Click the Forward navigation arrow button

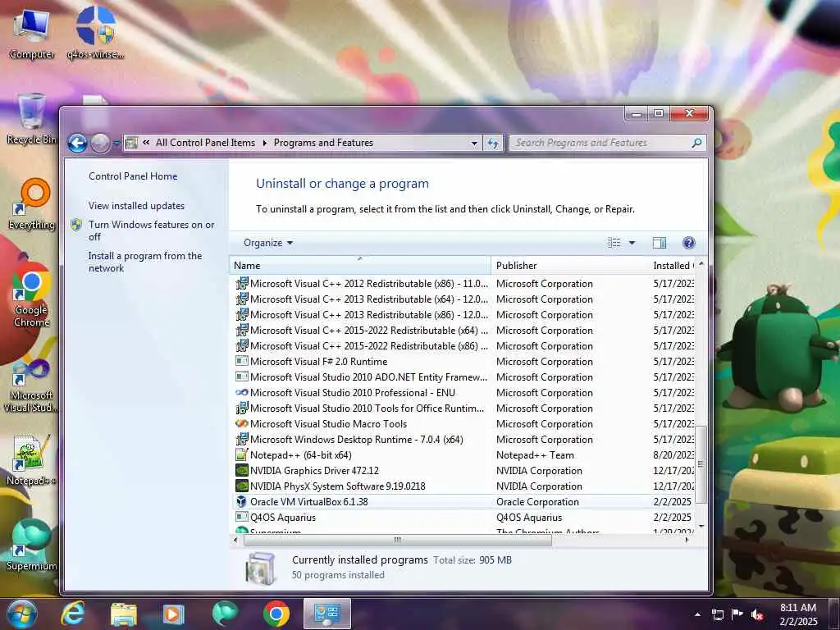100,143
